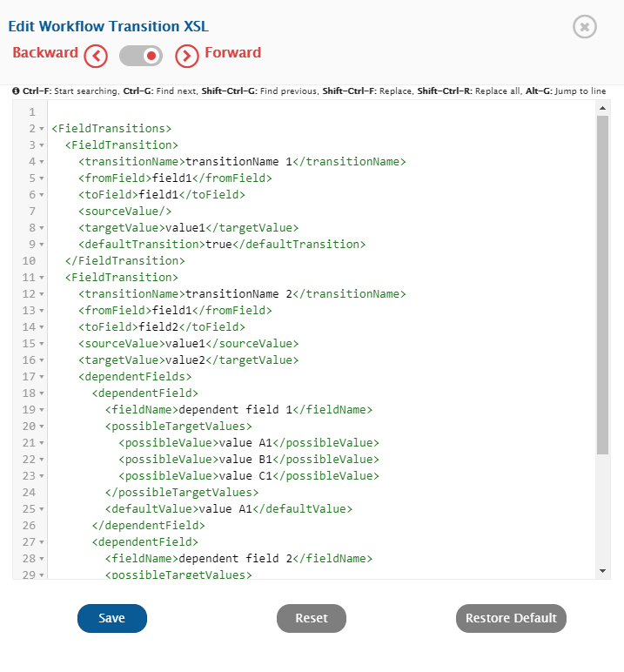Click the 'Backward' red text label
This screenshot has height=672, width=624.
click(45, 53)
